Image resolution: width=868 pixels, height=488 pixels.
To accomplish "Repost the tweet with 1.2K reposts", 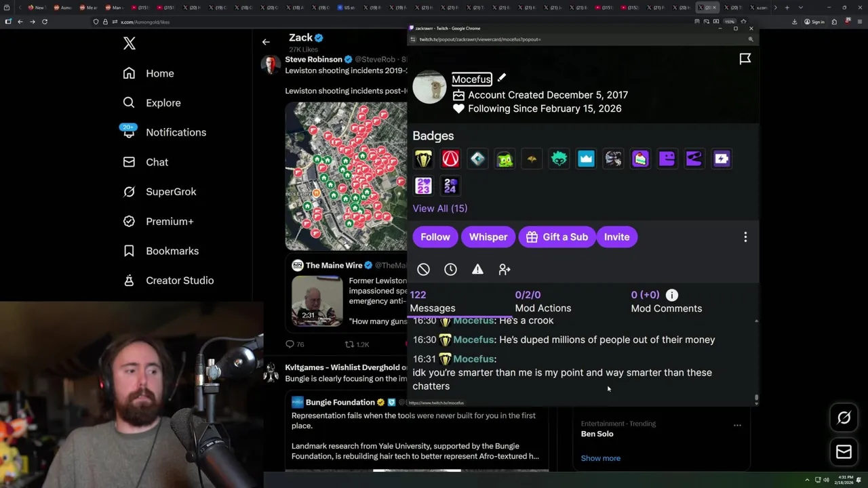I will point(357,344).
